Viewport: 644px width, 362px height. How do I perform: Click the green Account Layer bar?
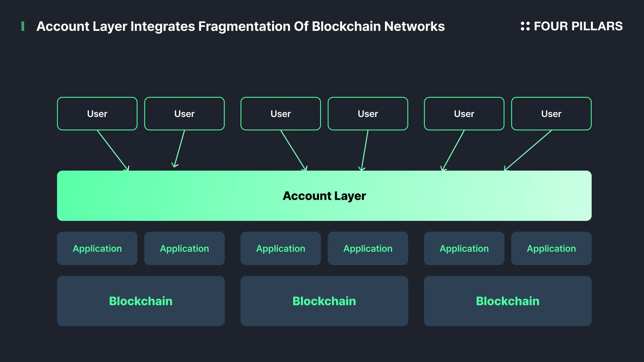324,196
